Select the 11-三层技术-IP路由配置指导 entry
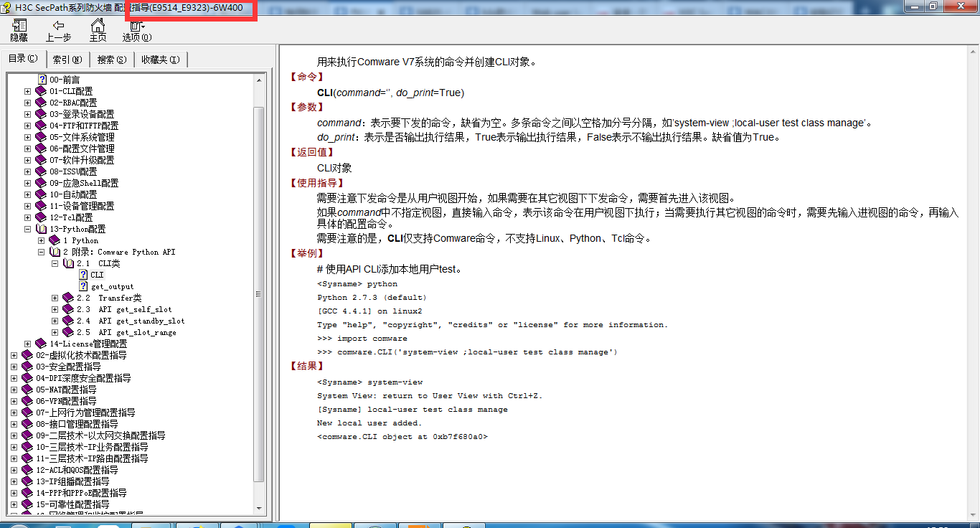 (93, 458)
